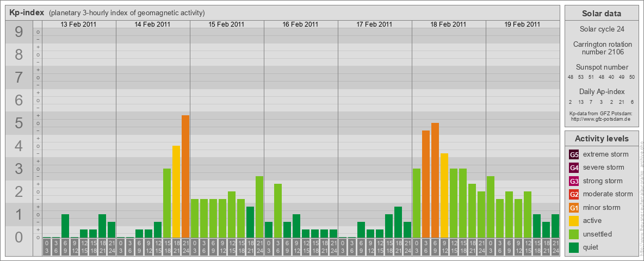Screen dimensions: 644x261
Task: Click the 15 Feb 21-24 unsettled bar
Action: (x=259, y=207)
